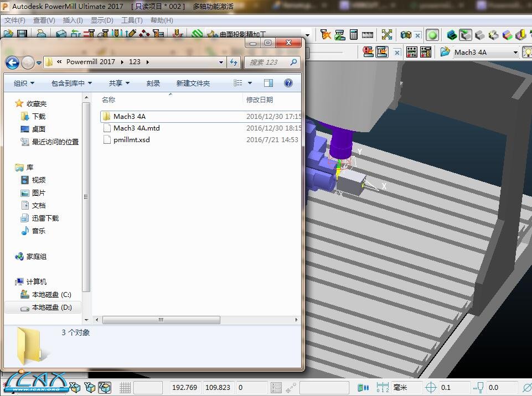Toggle the Explorer preview pane button
The width and height of the screenshot is (532, 396).
coord(268,83)
